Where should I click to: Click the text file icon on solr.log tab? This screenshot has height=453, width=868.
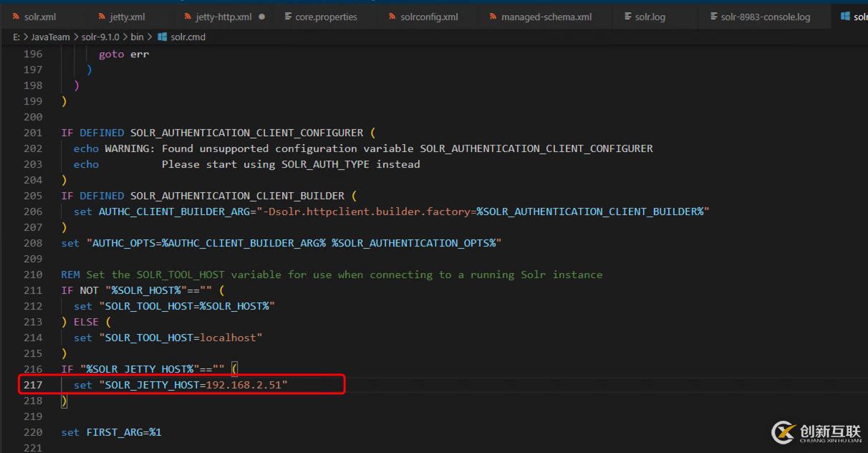[628, 16]
